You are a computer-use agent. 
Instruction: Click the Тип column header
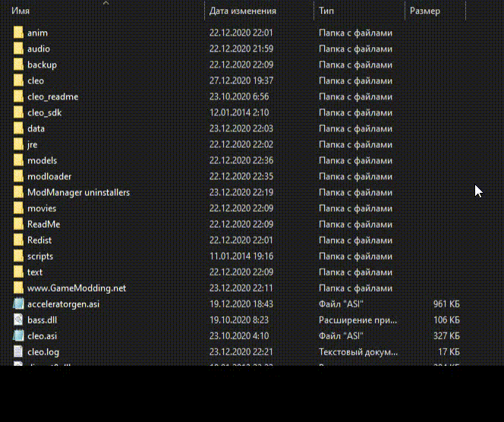[326, 11]
